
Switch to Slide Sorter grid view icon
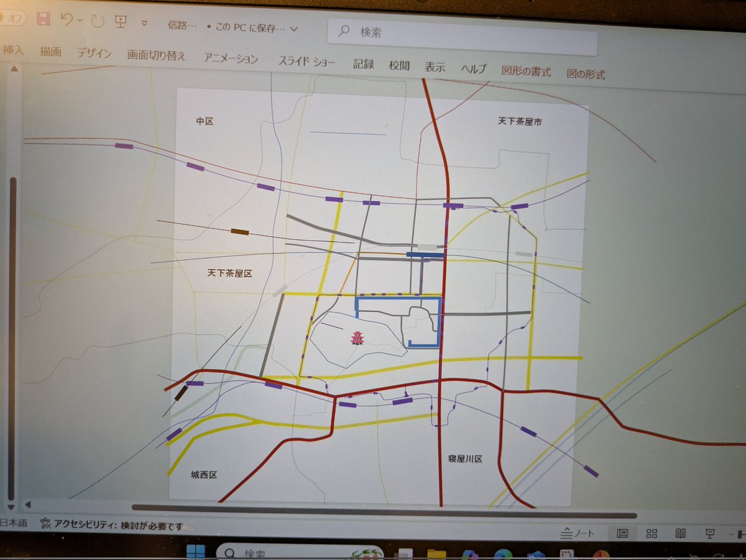coord(652,533)
